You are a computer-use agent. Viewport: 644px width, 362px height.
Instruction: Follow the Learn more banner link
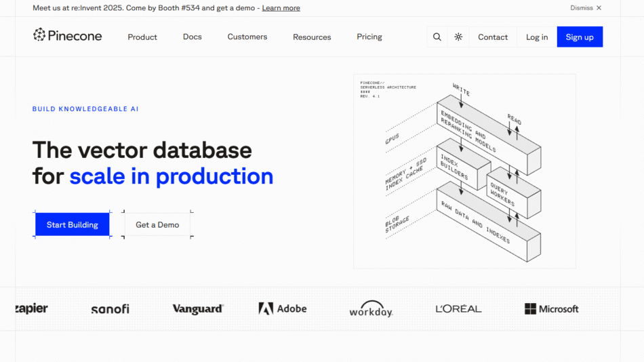(x=281, y=8)
